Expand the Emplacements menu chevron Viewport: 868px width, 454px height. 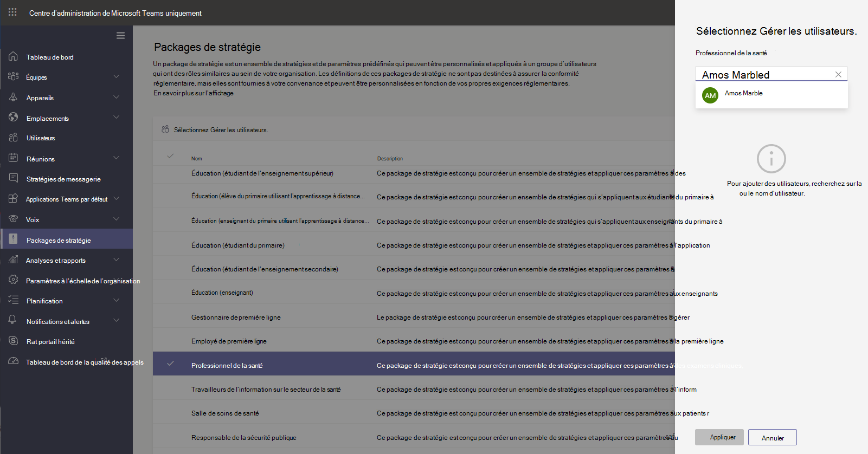(116, 117)
